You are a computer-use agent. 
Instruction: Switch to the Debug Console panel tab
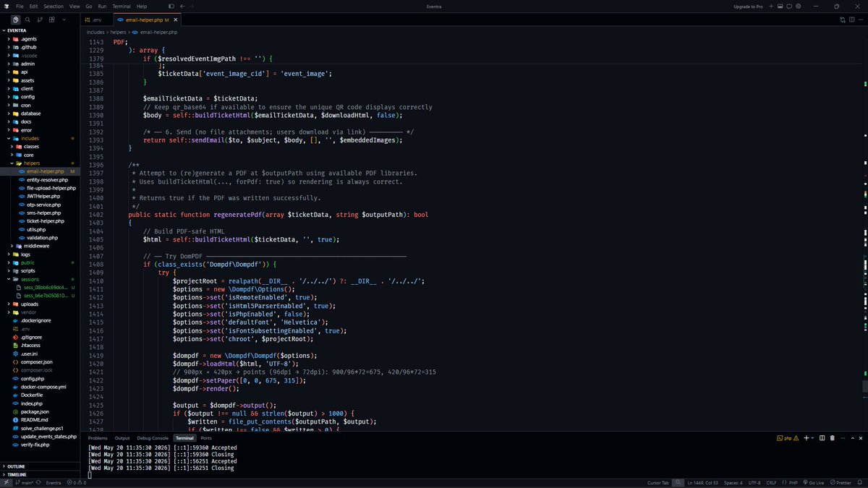(x=153, y=438)
